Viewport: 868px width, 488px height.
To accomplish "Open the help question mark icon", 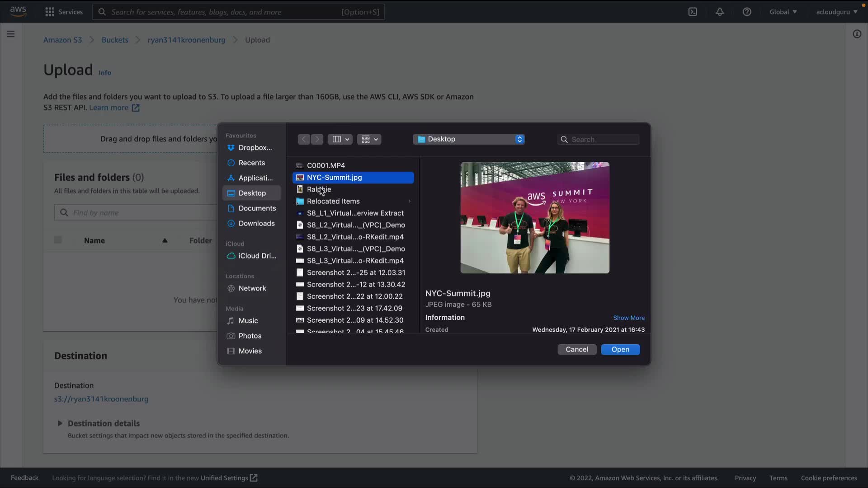I will (747, 12).
